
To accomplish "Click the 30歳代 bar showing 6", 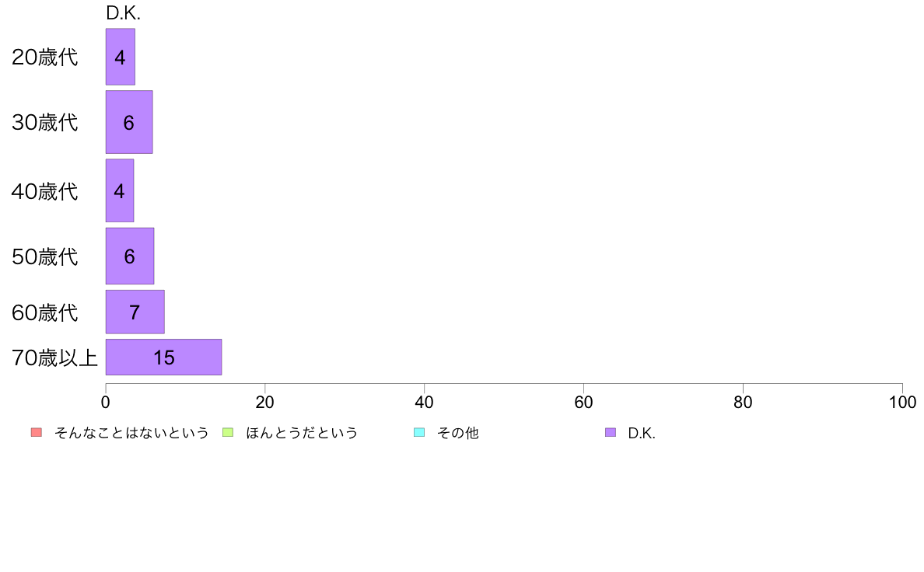I will coord(129,122).
